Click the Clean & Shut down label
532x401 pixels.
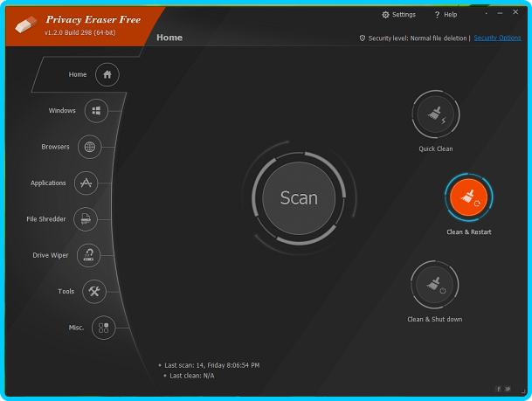(435, 319)
